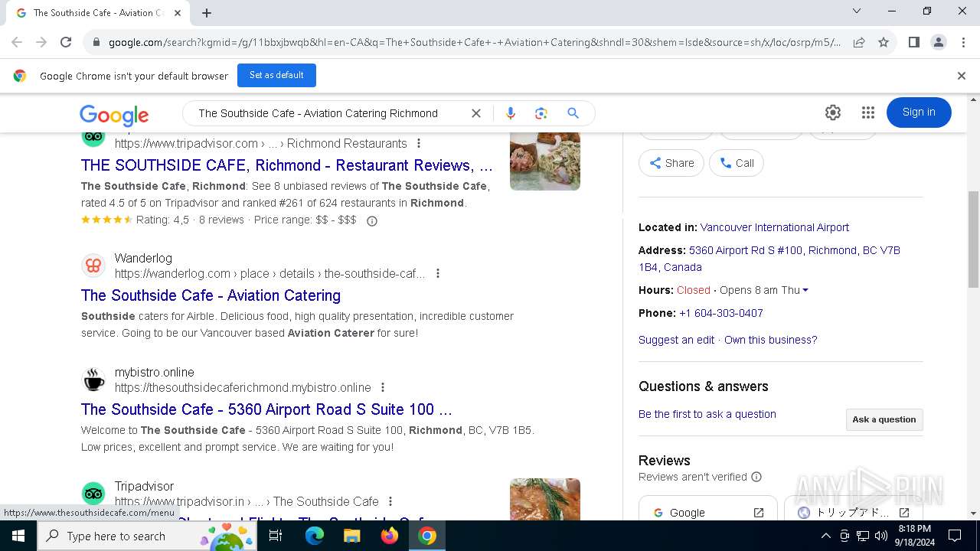Open Google reviews source button
The width and height of the screenshot is (980, 551).
[x=708, y=512]
